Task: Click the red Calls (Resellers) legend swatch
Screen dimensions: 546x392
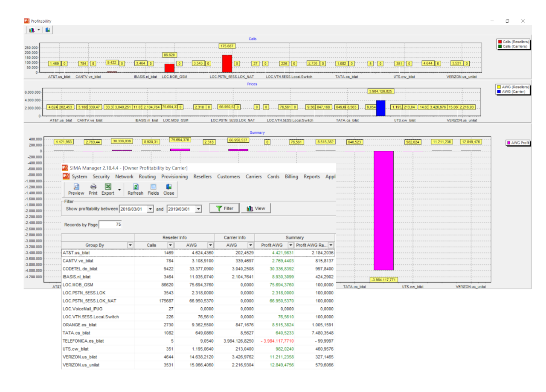Action: coord(500,42)
